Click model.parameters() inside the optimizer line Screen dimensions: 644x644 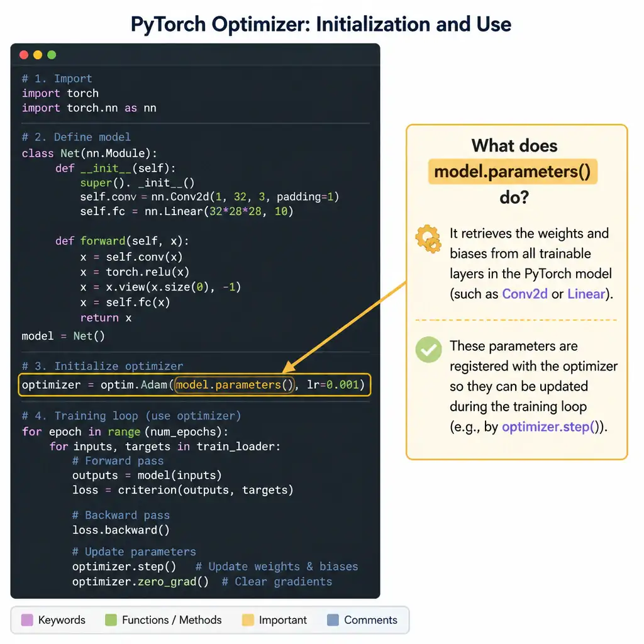coord(234,385)
